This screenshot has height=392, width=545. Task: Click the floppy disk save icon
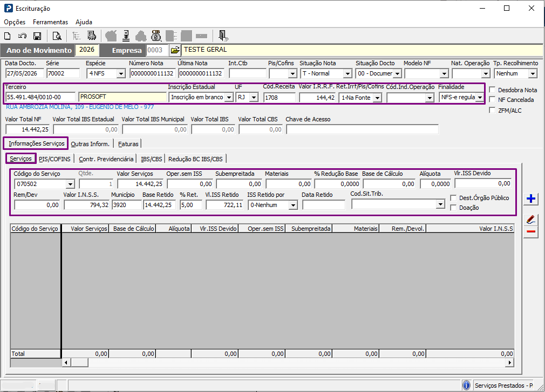(x=37, y=36)
